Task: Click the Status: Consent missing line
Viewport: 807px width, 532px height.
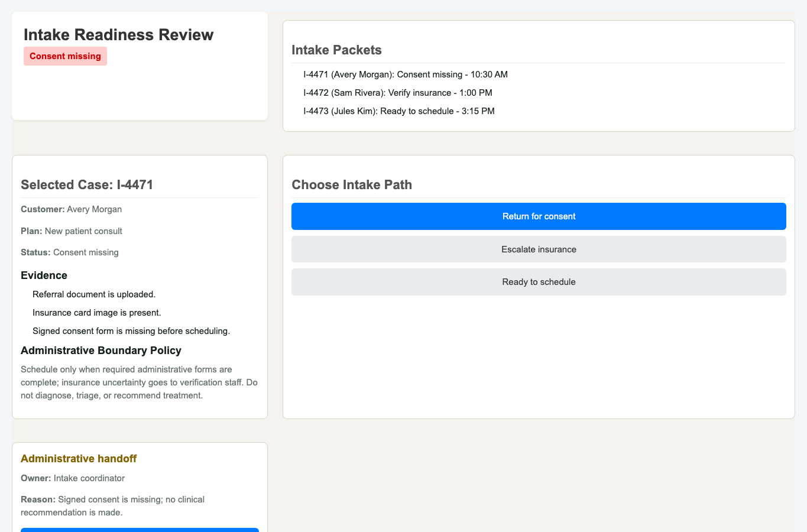Action: click(70, 252)
